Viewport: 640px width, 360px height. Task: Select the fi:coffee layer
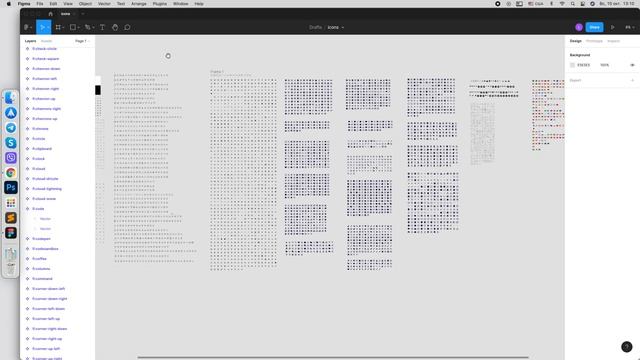(x=39, y=259)
